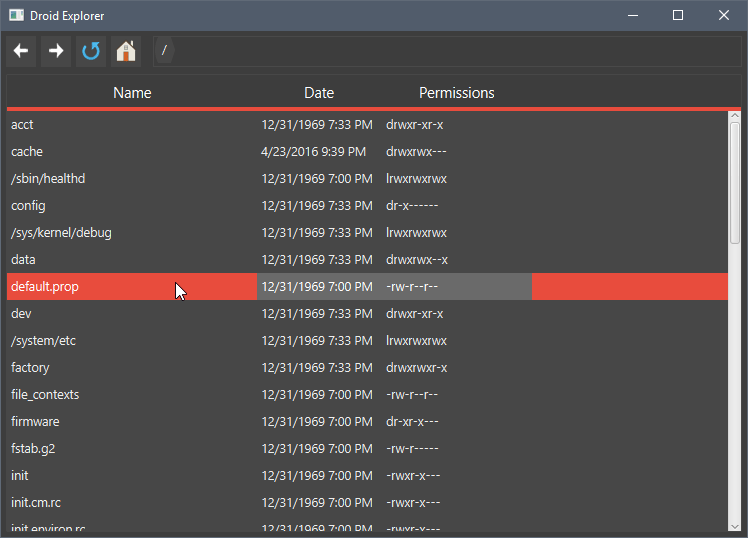Image resolution: width=748 pixels, height=538 pixels.
Task: Select the fstab.g2 file
Action: (x=367, y=449)
